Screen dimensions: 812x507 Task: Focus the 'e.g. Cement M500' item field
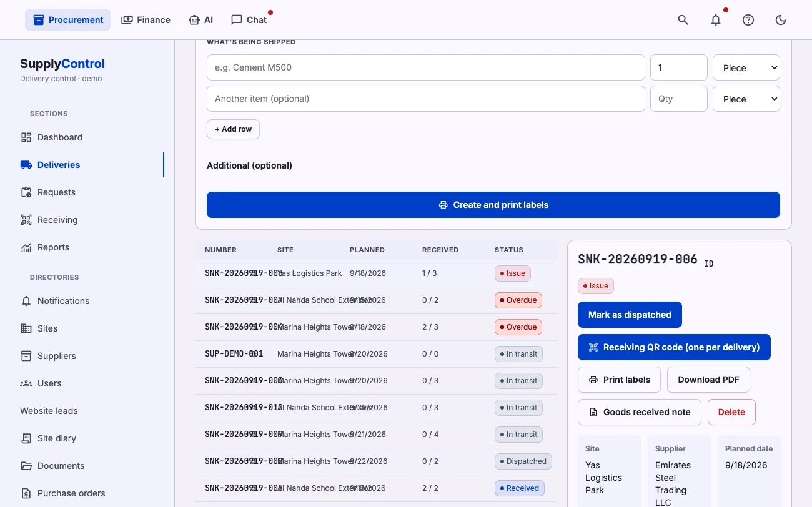(426, 67)
